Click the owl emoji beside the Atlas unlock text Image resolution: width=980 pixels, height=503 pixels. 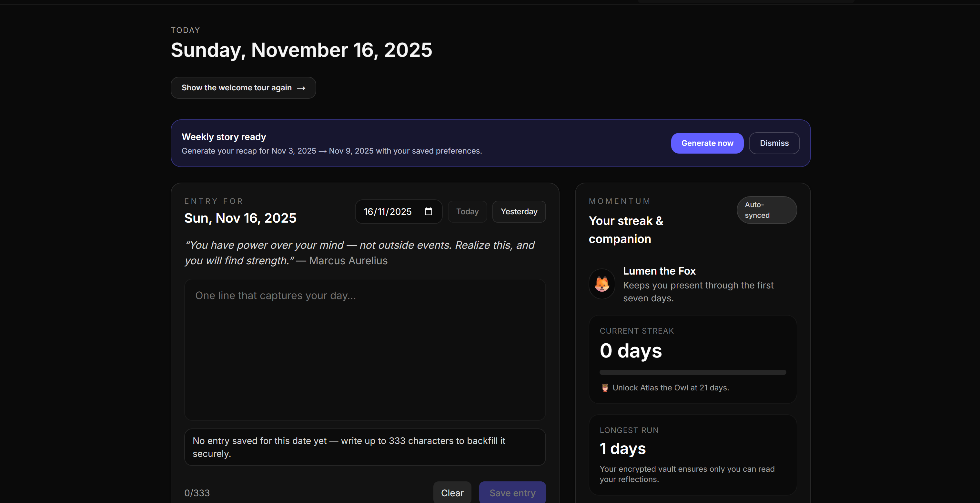[604, 388]
